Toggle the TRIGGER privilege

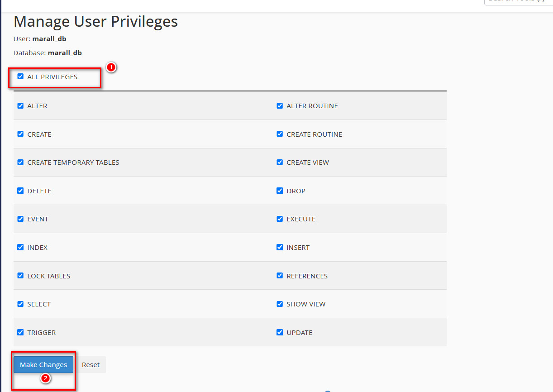point(20,332)
